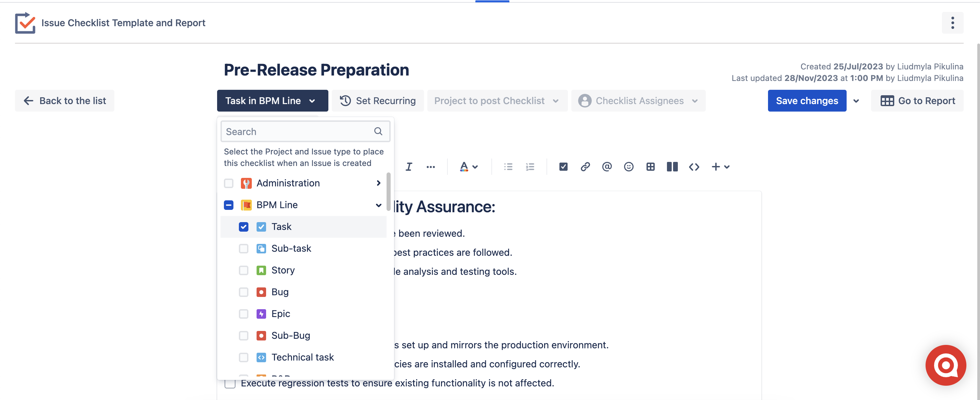Image resolution: width=980 pixels, height=400 pixels.
Task: Insert a code snippet icon
Action: (694, 167)
